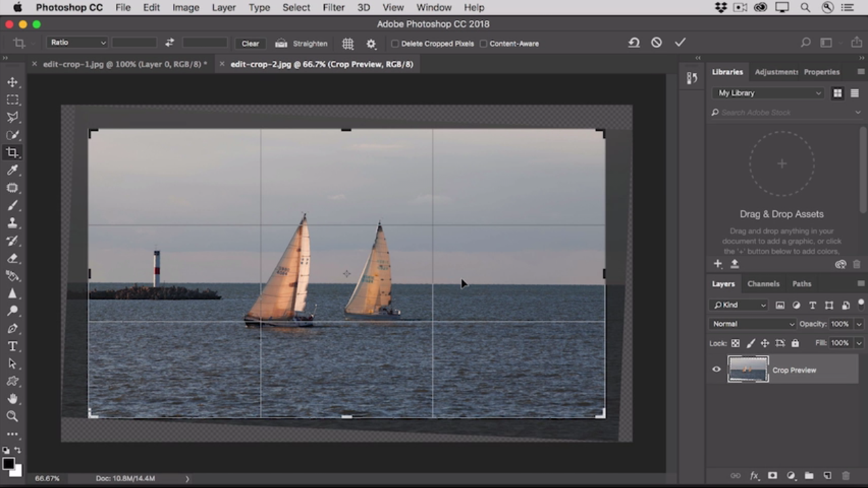
Task: Commit the crop with checkmark icon
Action: click(x=680, y=43)
